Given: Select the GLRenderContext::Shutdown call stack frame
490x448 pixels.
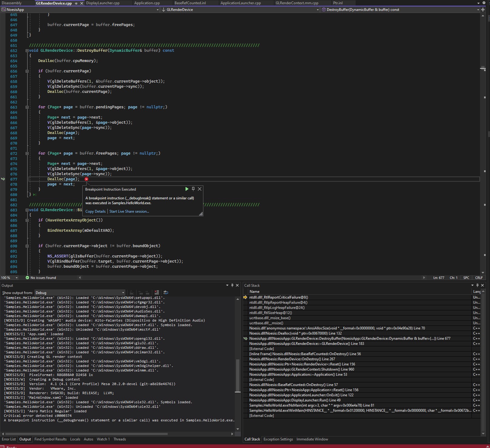Looking at the screenshot, I should coord(301,369).
